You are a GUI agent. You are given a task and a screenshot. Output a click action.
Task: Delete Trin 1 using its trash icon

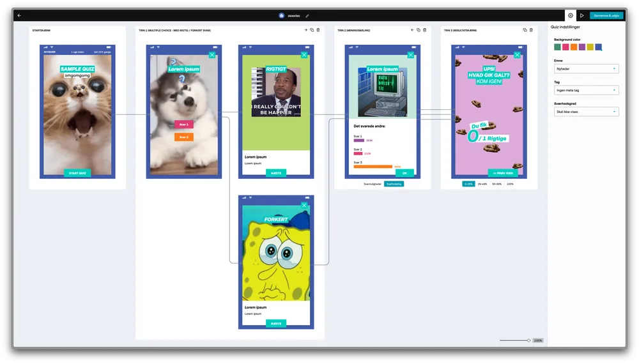[318, 30]
